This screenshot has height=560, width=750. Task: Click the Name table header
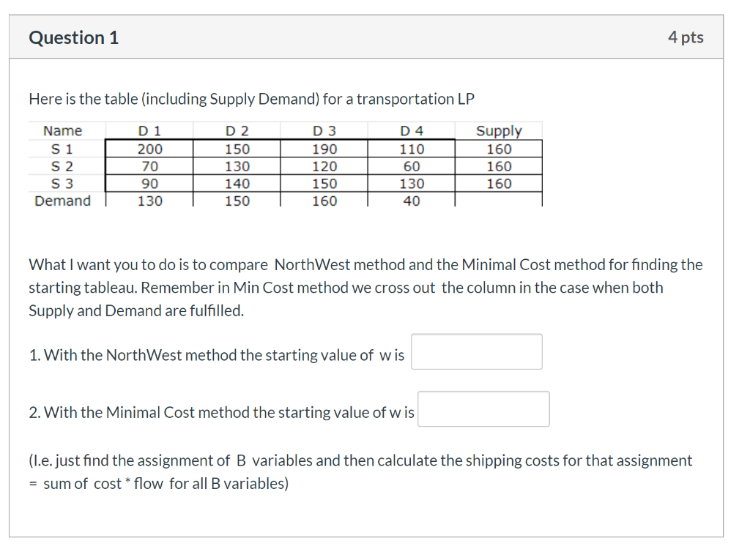pos(62,130)
